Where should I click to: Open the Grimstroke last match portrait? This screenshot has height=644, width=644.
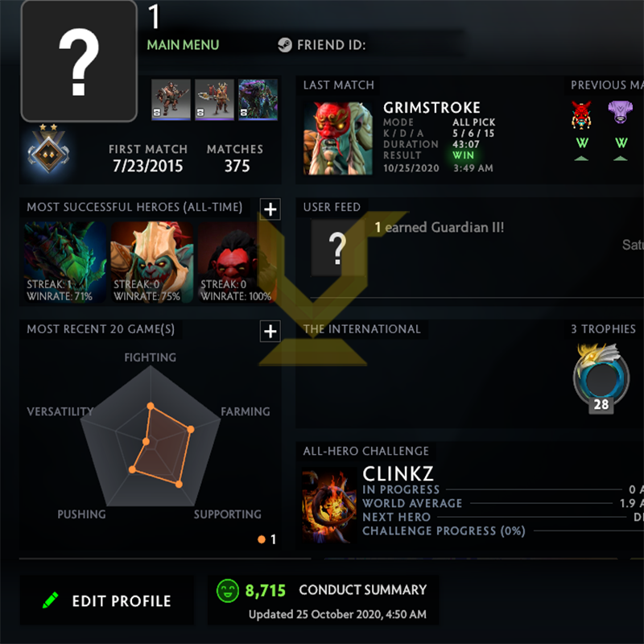(x=337, y=138)
